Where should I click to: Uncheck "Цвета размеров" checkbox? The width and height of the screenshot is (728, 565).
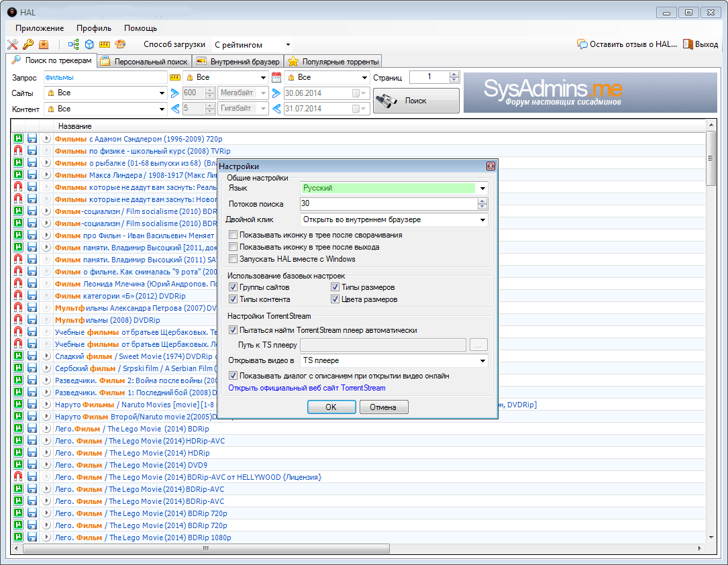coord(335,299)
